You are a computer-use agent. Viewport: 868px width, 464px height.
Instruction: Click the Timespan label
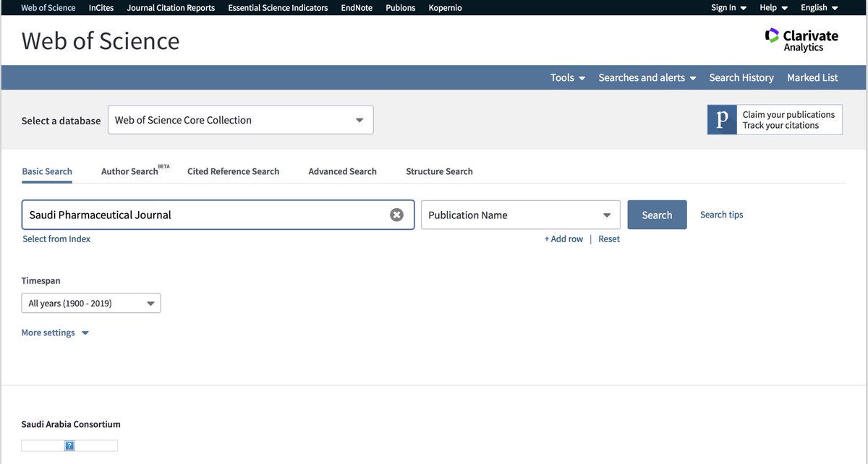pyautogui.click(x=41, y=280)
